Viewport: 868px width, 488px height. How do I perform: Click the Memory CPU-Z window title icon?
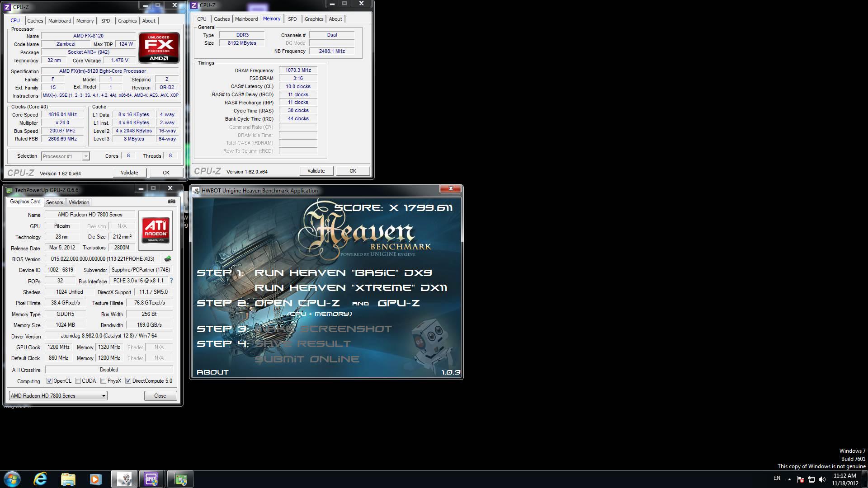[194, 5]
